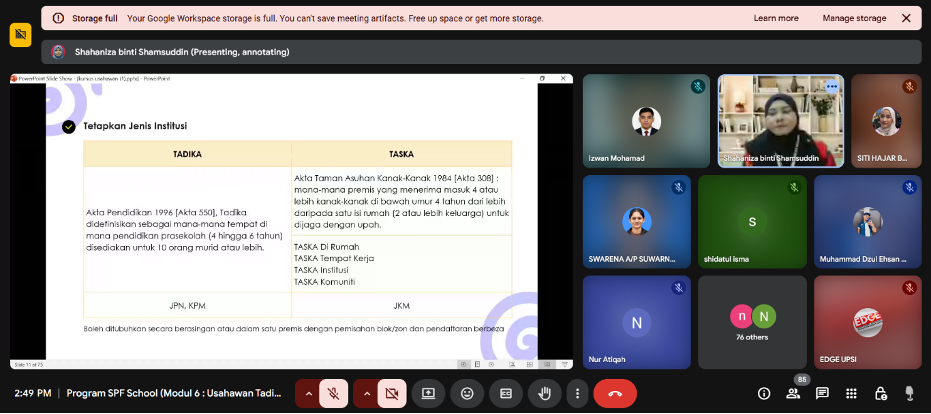Screen dimensions: 931x414
Task: Leave the call with red hang-up button
Action: coord(615,393)
